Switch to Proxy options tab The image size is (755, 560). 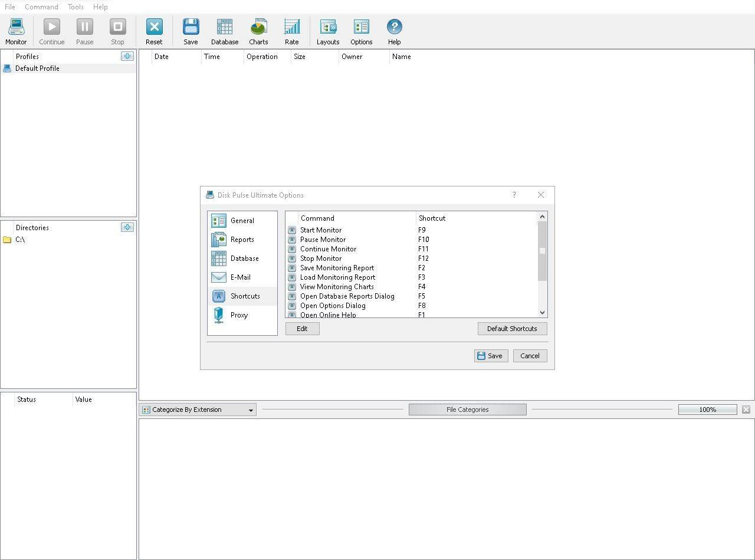(242, 315)
